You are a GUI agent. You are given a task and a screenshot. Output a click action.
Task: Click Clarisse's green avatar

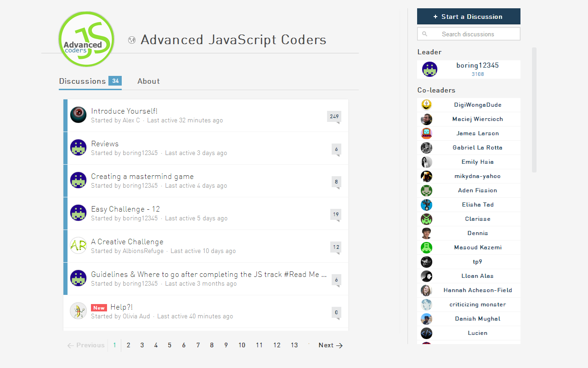click(x=426, y=219)
